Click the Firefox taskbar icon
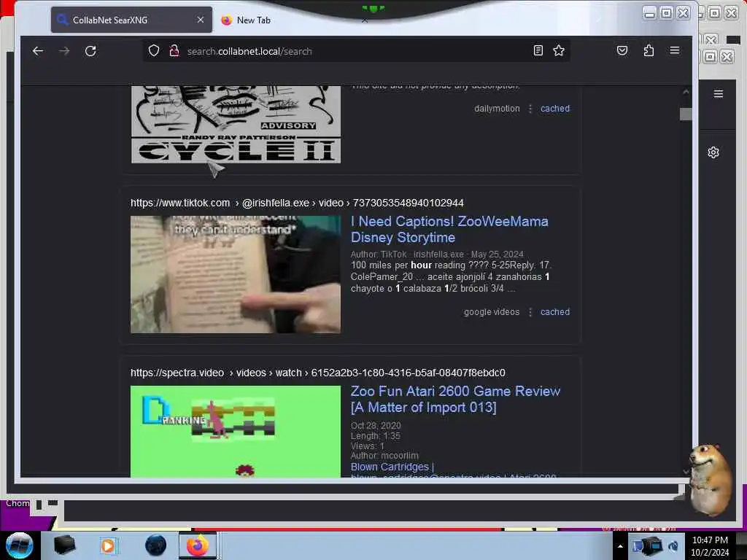This screenshot has height=560, width=747. pos(198,545)
